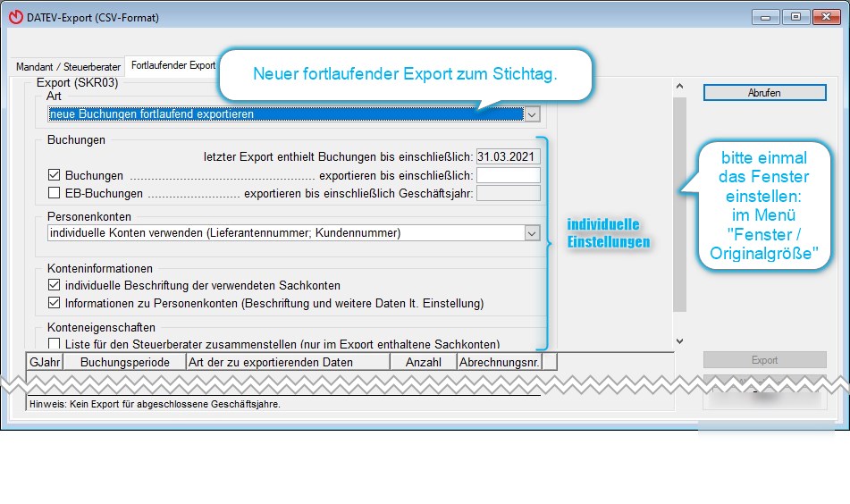
Task: Click the vertical scrollbar thumb
Action: pyautogui.click(x=679, y=205)
